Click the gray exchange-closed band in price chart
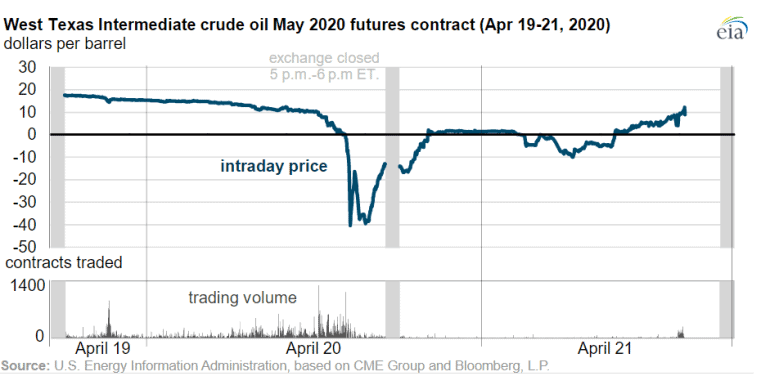Screen dimensions: 770x376 (392, 157)
